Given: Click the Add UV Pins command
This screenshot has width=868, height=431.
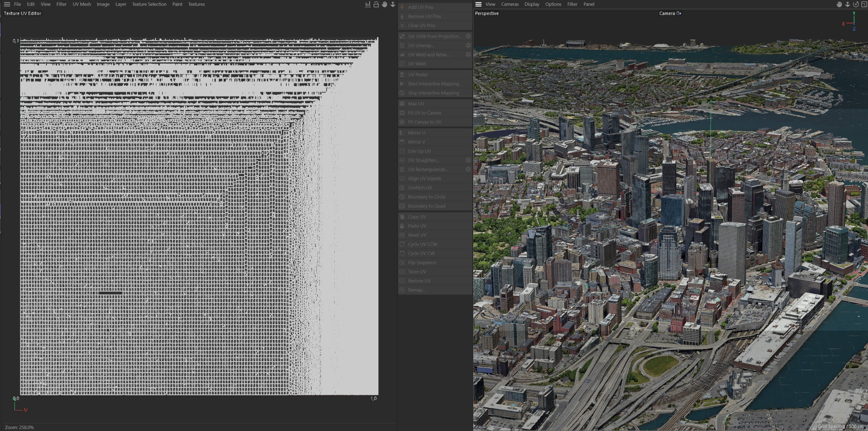Looking at the screenshot, I should [x=435, y=7].
